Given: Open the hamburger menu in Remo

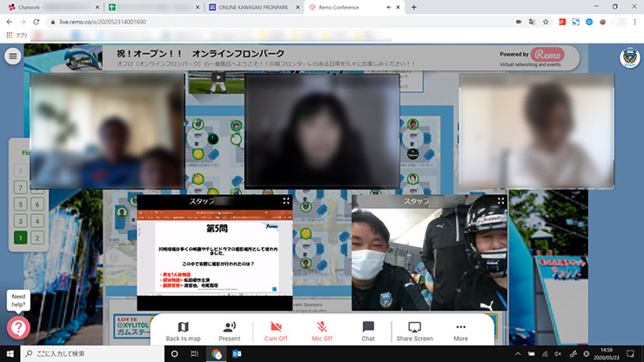Looking at the screenshot, I should click(13, 57).
